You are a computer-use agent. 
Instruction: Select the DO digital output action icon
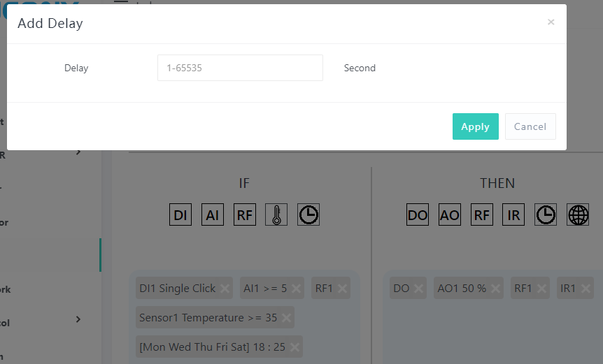click(x=418, y=215)
